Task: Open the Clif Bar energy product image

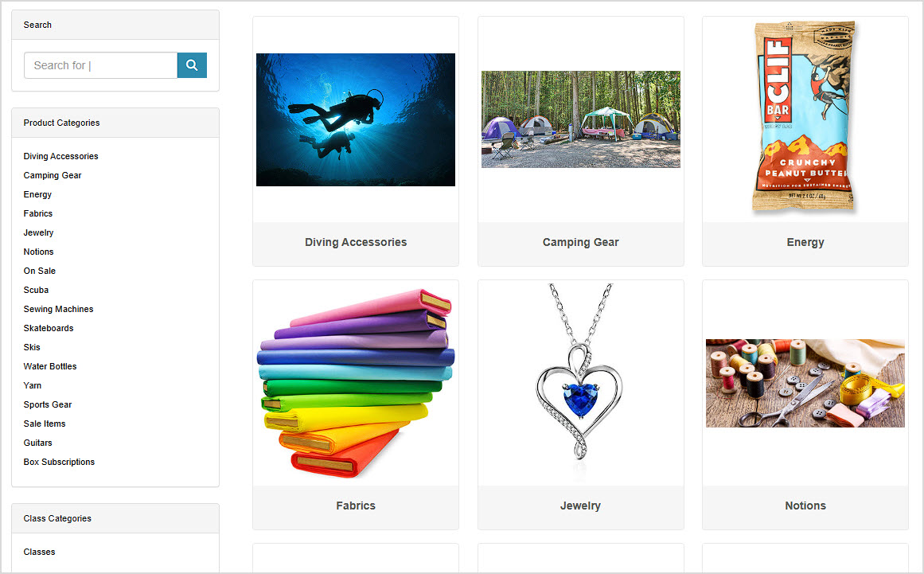Action: [x=805, y=116]
